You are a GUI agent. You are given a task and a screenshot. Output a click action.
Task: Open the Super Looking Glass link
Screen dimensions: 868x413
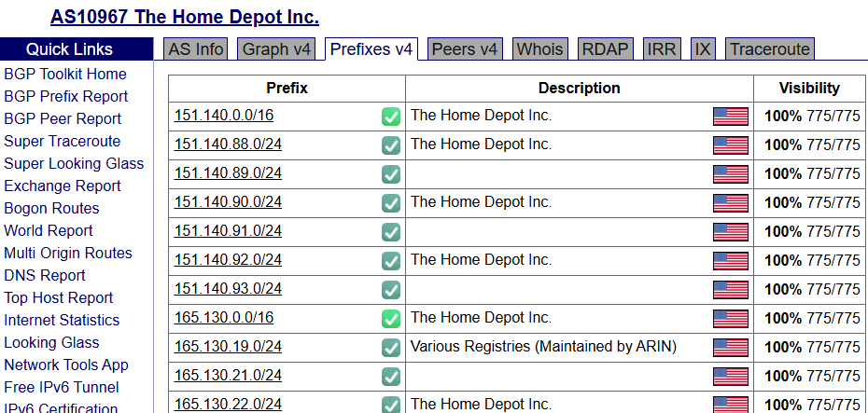[74, 163]
